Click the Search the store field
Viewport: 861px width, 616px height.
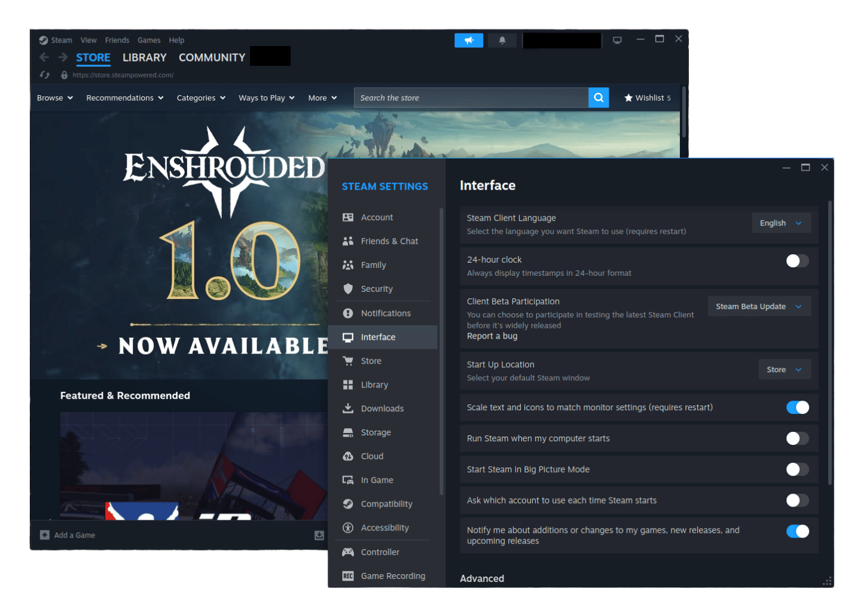pos(471,97)
